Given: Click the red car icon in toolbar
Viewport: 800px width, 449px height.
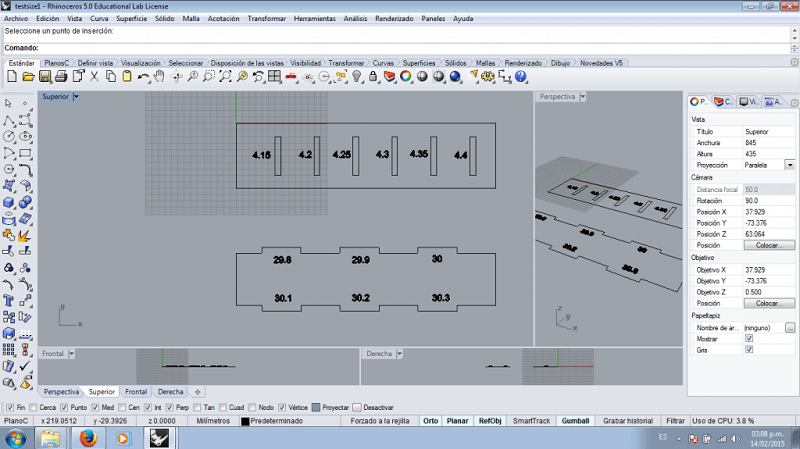Looking at the screenshot, I should tap(291, 77).
